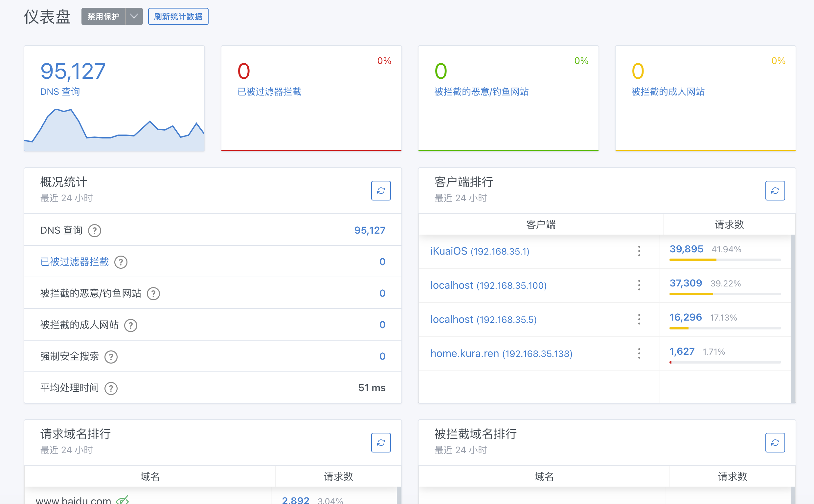Click the tracking icon beside www.baidu.com
This screenshot has width=814, height=504.
[x=122, y=500]
